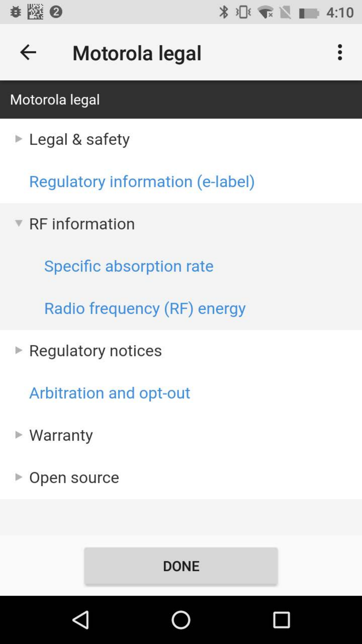Expand the Warranty section
The height and width of the screenshot is (644, 362).
point(181,435)
